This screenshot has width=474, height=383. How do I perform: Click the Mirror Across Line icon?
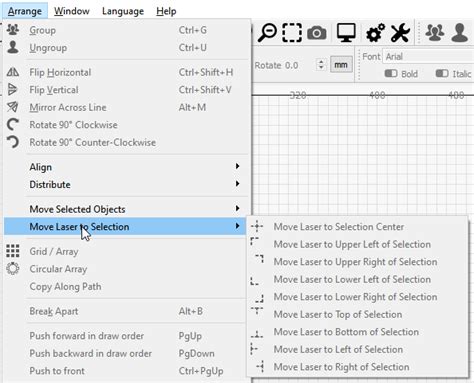(x=12, y=107)
